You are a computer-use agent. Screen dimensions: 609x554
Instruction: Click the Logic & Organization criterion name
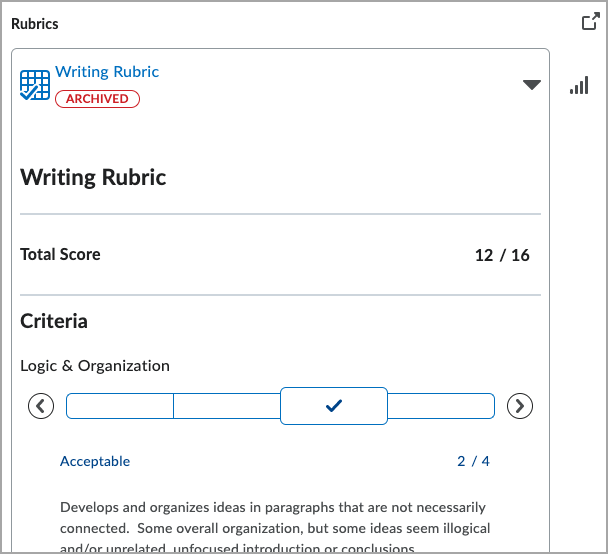click(95, 366)
